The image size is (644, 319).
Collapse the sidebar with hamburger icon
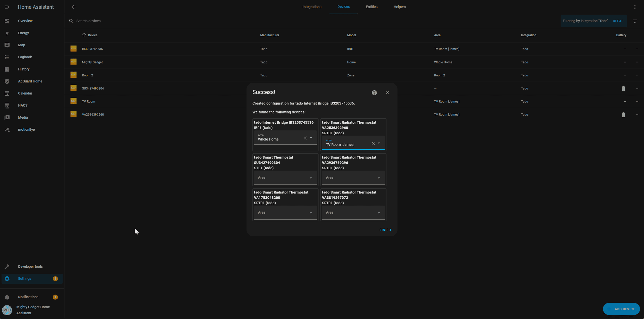coord(7,7)
